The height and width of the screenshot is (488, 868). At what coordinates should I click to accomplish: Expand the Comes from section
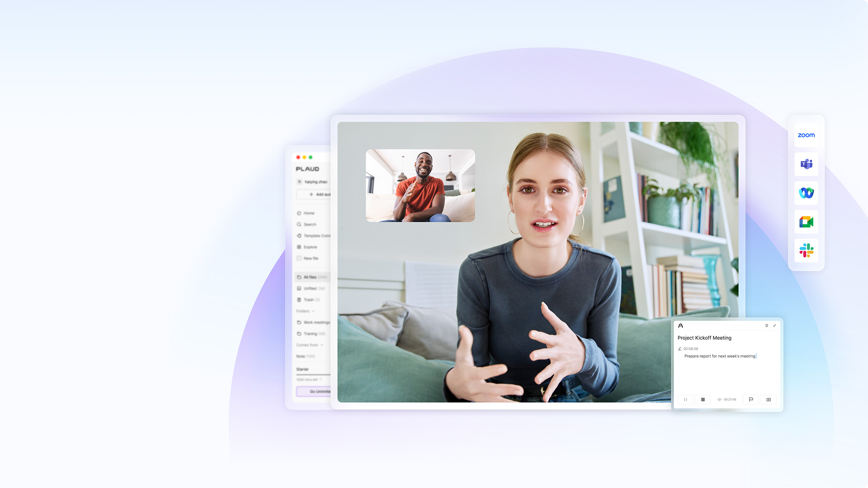click(321, 345)
